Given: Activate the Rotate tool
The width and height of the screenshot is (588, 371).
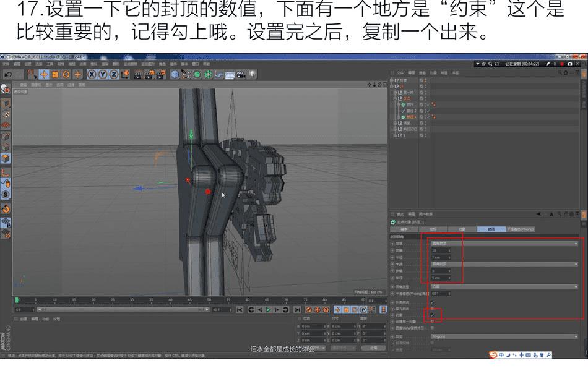Looking at the screenshot, I should click(x=66, y=75).
